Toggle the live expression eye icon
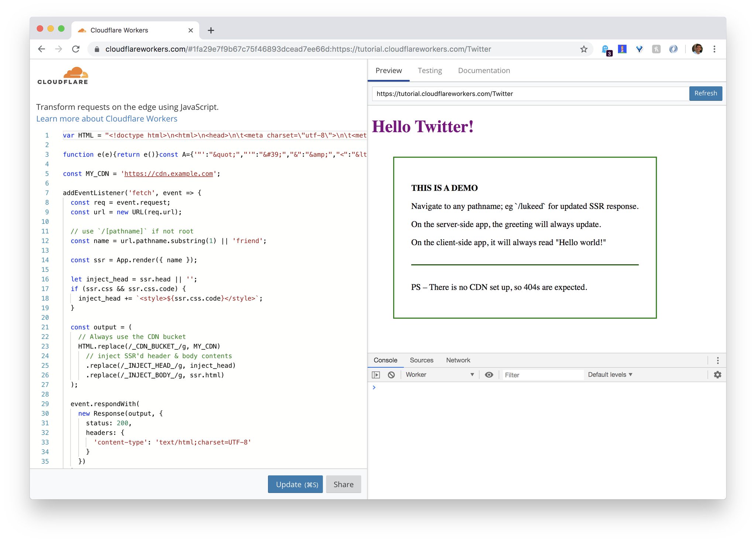Viewport: 756px width, 542px height. (x=489, y=375)
